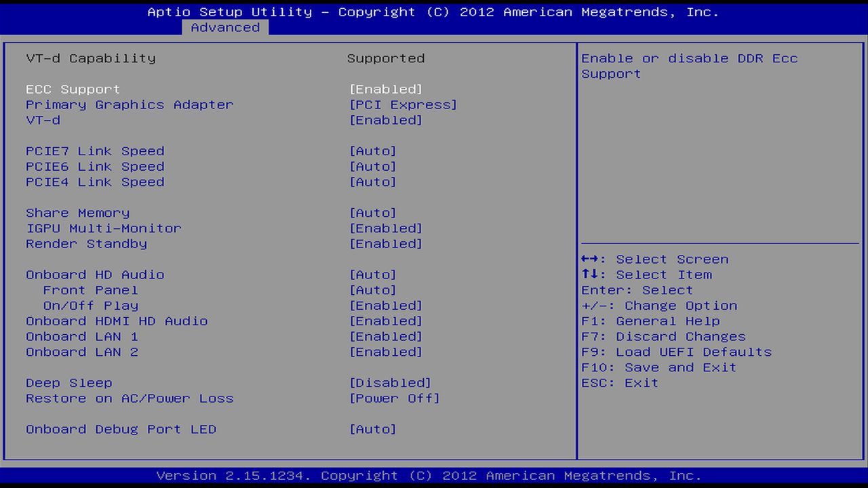Click the 'F7: Discard Changes' hint
The height and width of the screenshot is (488, 868).
(663, 336)
